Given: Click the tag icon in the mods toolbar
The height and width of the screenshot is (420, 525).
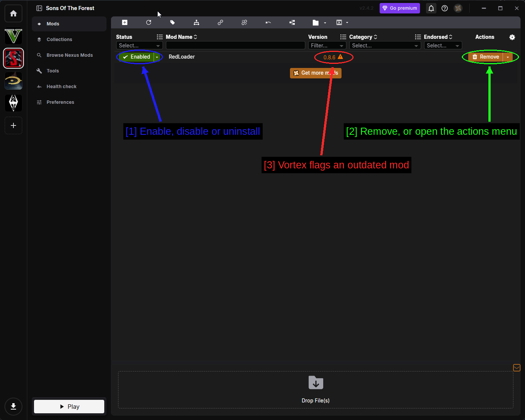Looking at the screenshot, I should (x=173, y=22).
